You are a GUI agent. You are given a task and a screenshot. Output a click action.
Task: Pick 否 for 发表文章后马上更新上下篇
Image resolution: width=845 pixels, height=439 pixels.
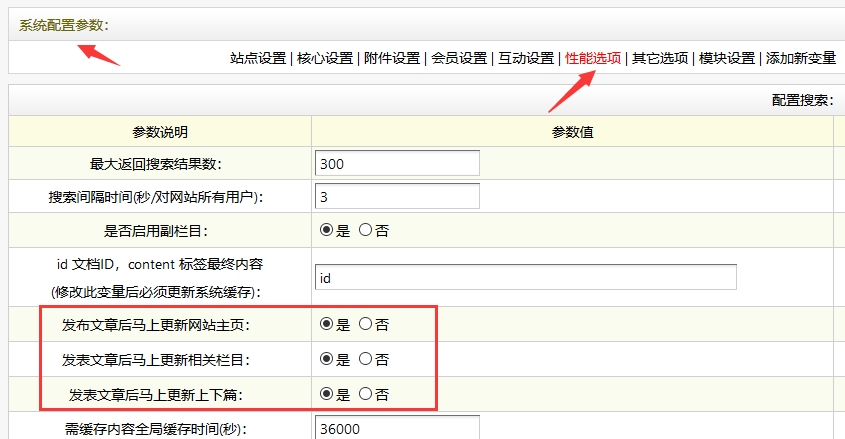(365, 394)
